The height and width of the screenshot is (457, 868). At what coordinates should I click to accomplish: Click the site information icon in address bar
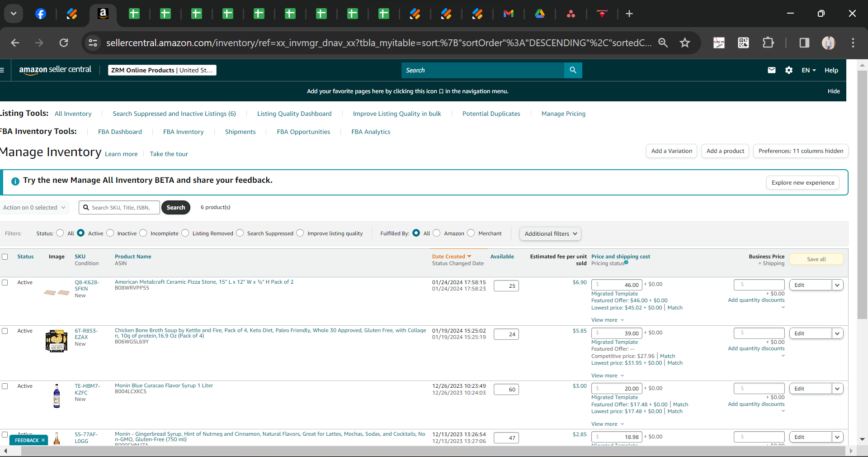coord(93,43)
